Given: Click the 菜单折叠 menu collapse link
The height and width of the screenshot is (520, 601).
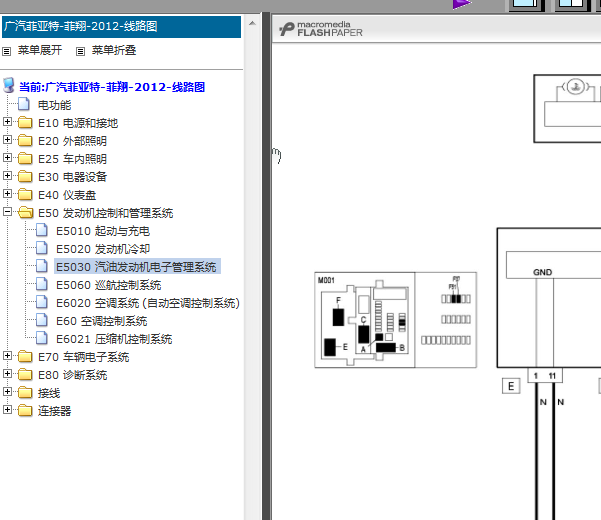Looking at the screenshot, I should (x=114, y=50).
